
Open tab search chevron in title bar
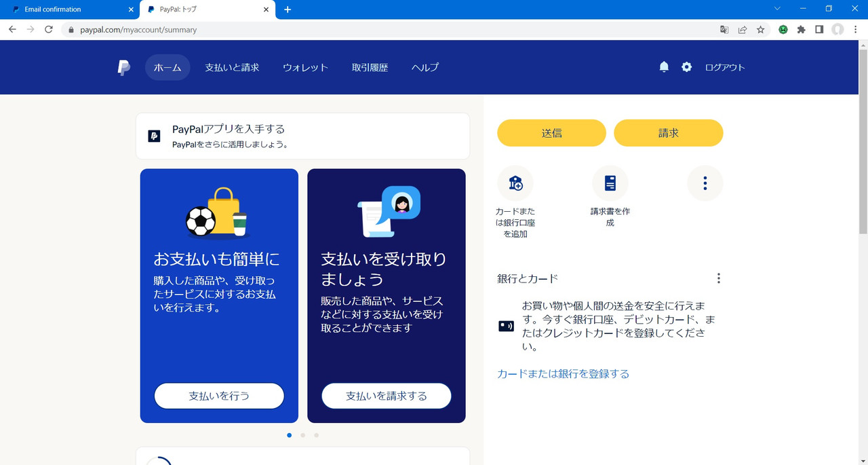point(777,9)
